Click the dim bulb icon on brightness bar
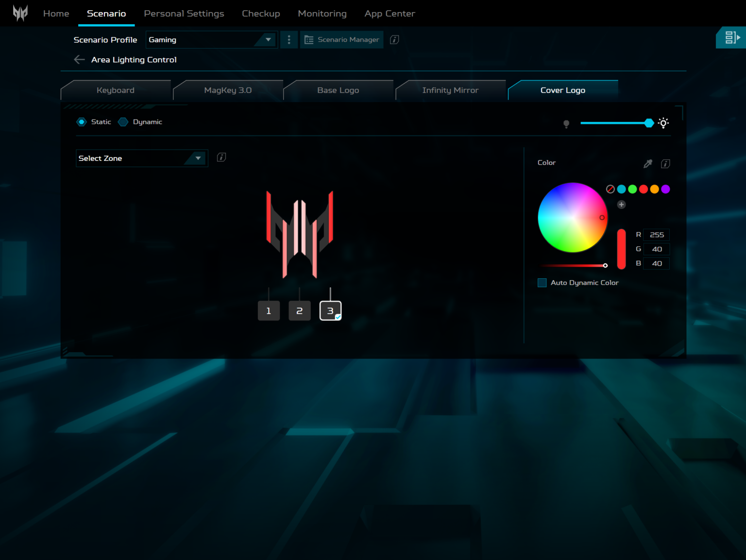Screen dimensions: 746x560 point(566,123)
